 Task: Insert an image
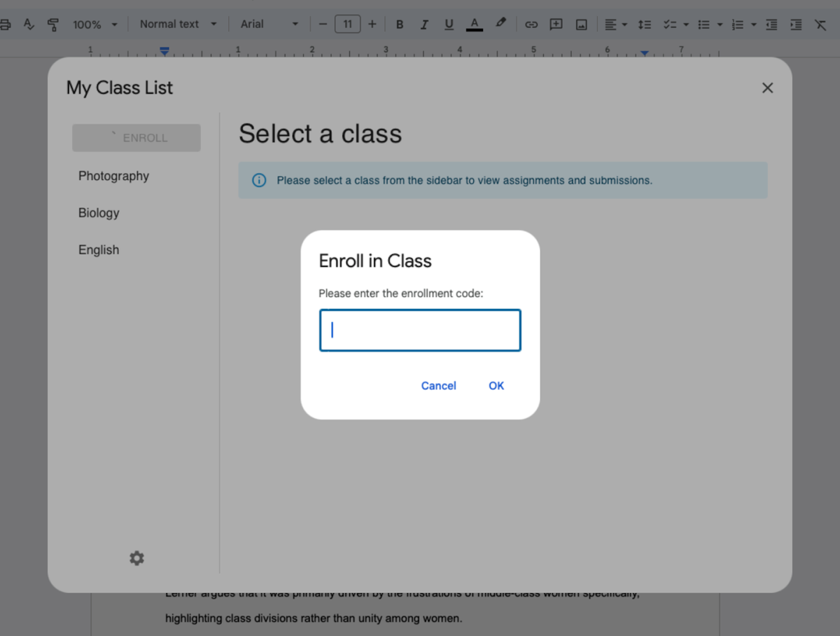click(x=581, y=24)
